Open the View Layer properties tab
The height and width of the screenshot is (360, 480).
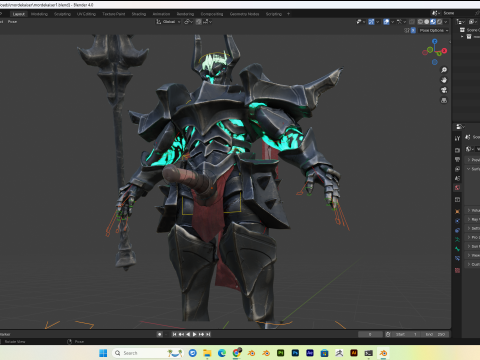[457, 169]
